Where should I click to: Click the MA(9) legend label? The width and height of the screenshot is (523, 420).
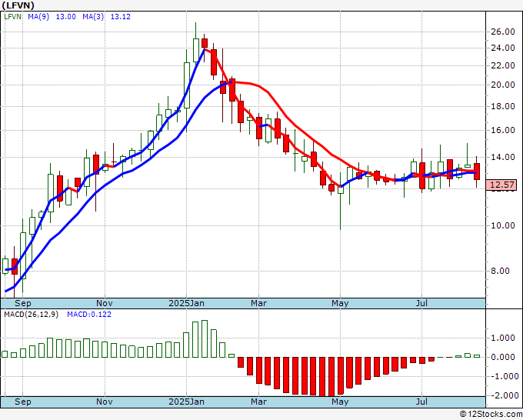point(38,17)
